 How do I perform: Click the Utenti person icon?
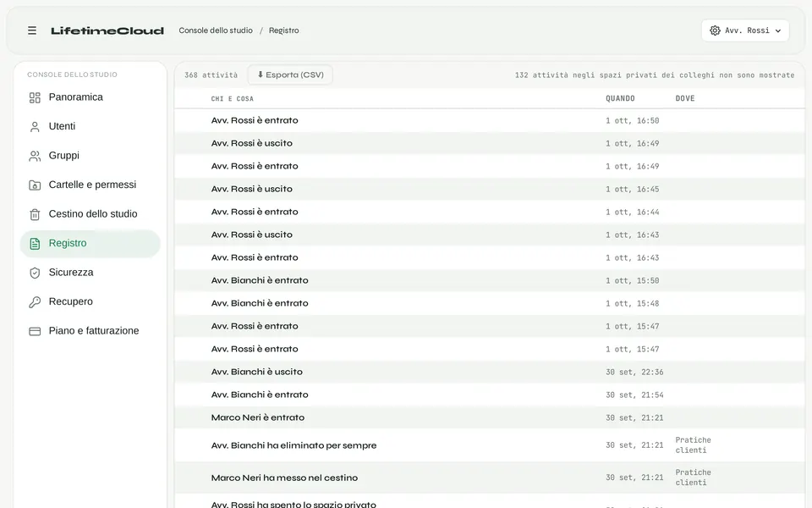coord(35,127)
